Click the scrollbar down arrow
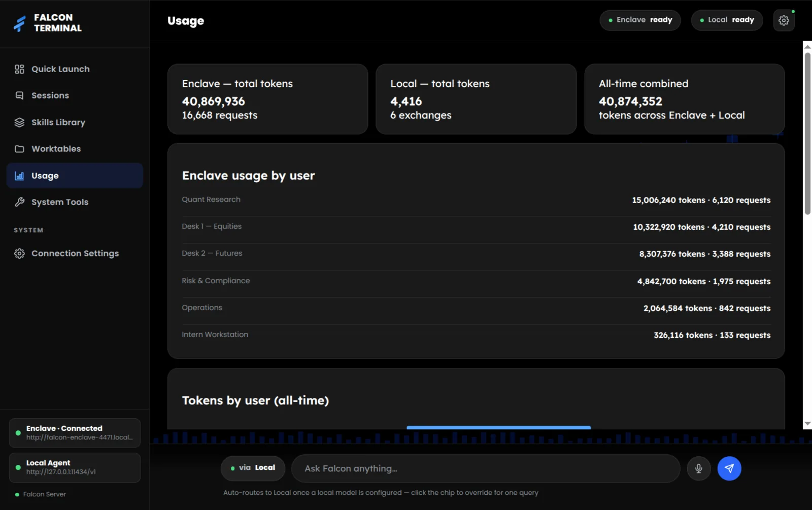Viewport: 812px width, 510px height. click(807, 424)
